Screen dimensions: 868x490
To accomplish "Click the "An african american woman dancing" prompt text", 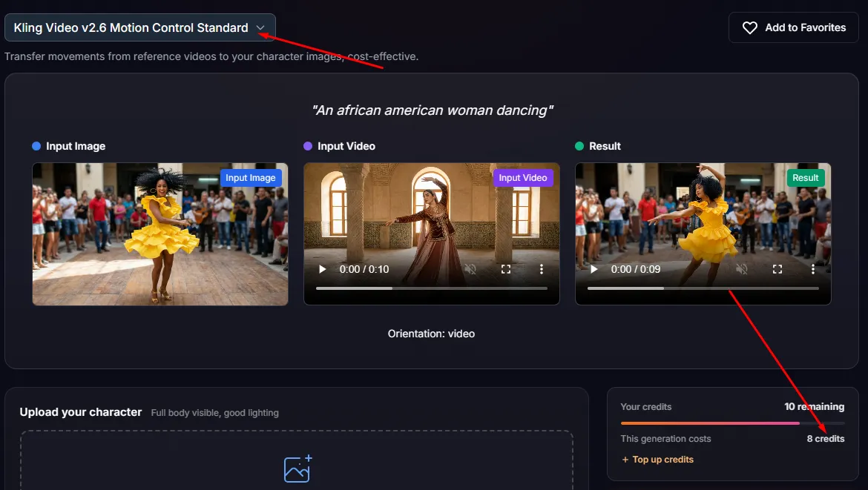I will click(x=433, y=110).
